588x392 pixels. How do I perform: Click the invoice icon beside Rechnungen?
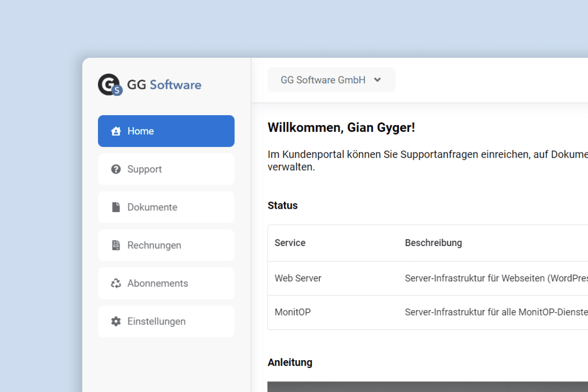(116, 245)
